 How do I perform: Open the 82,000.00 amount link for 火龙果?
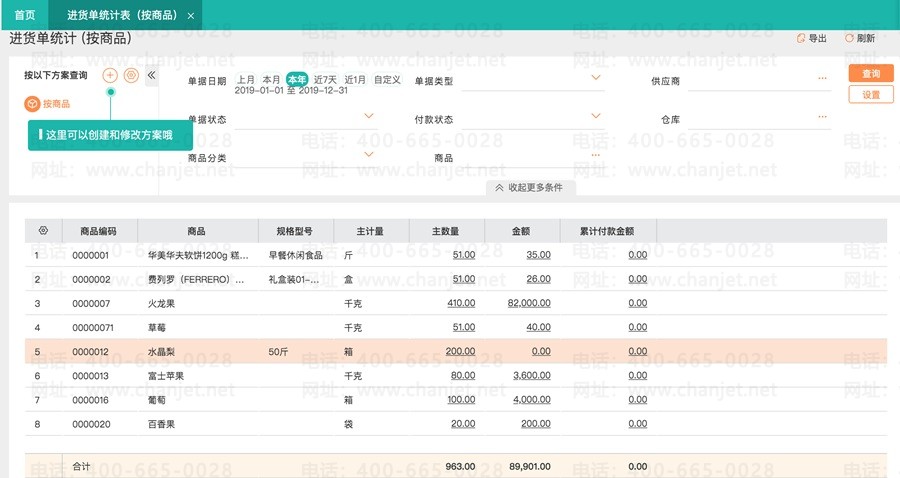(529, 302)
